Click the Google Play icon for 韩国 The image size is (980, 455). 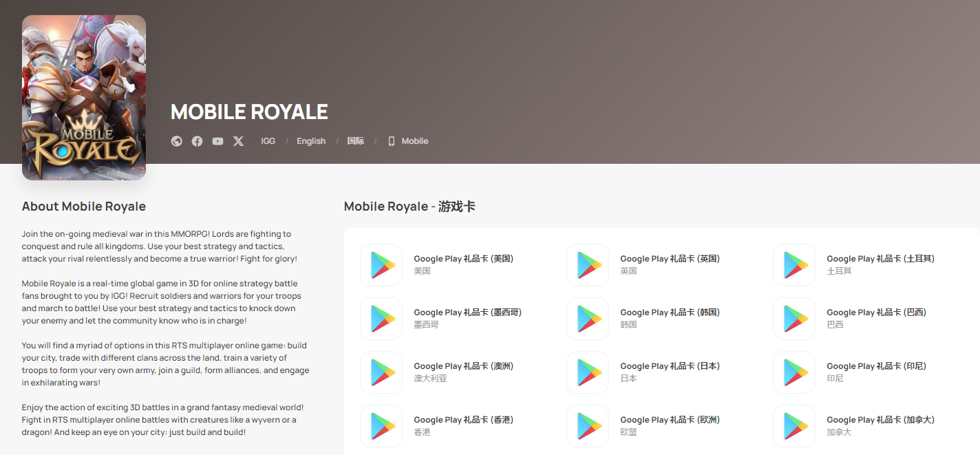coord(588,319)
